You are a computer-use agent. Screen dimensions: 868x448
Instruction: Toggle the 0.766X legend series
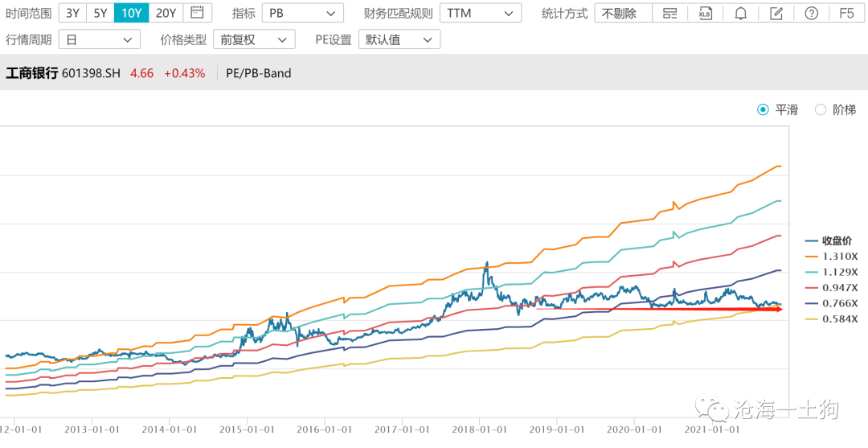coord(831,303)
